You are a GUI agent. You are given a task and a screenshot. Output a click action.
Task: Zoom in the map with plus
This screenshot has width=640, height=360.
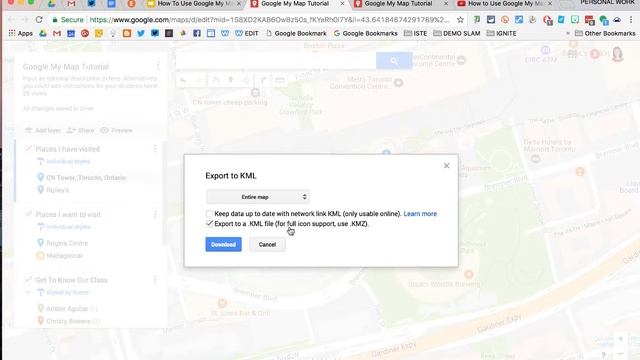pyautogui.click(x=620, y=339)
